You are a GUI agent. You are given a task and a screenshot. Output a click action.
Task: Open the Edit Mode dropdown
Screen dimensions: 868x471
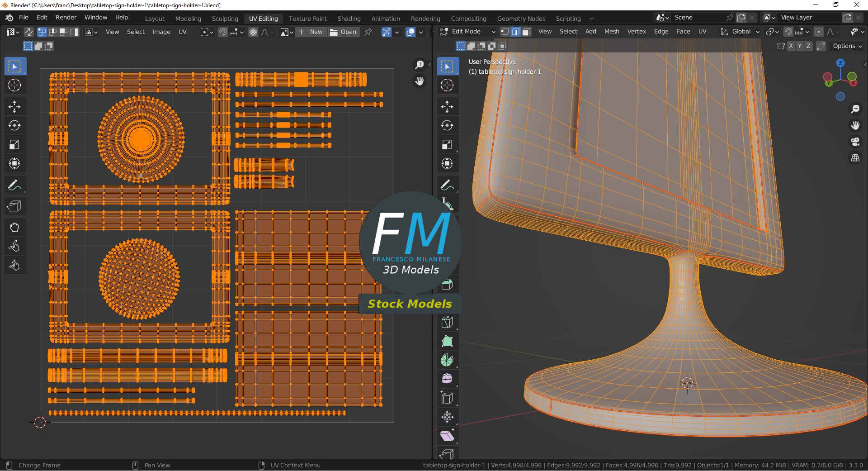pos(468,32)
